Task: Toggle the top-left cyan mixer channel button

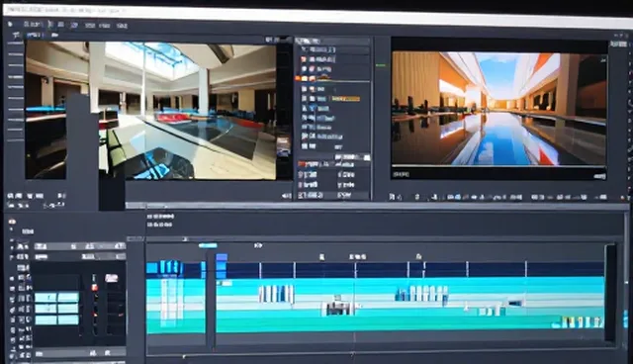Action: pos(45,298)
